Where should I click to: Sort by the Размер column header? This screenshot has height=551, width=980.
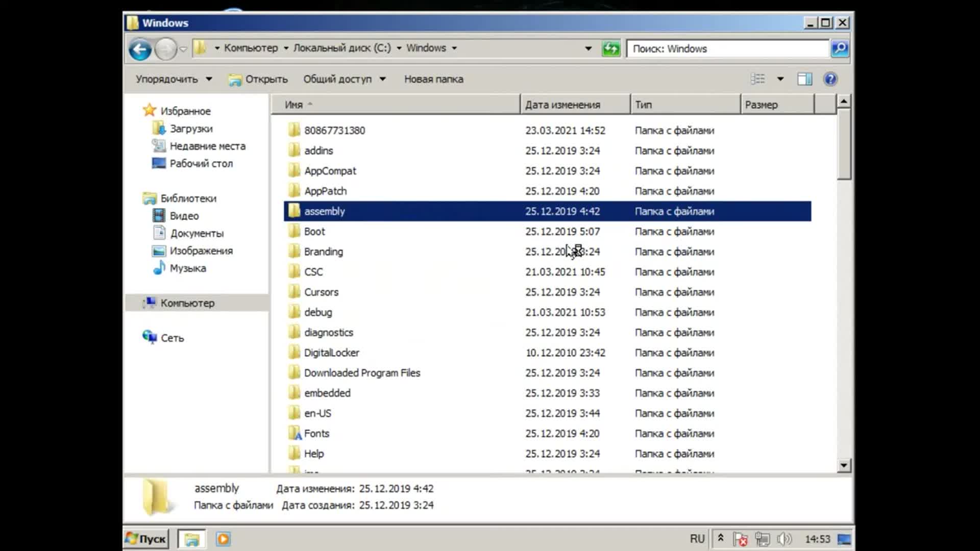(x=777, y=105)
